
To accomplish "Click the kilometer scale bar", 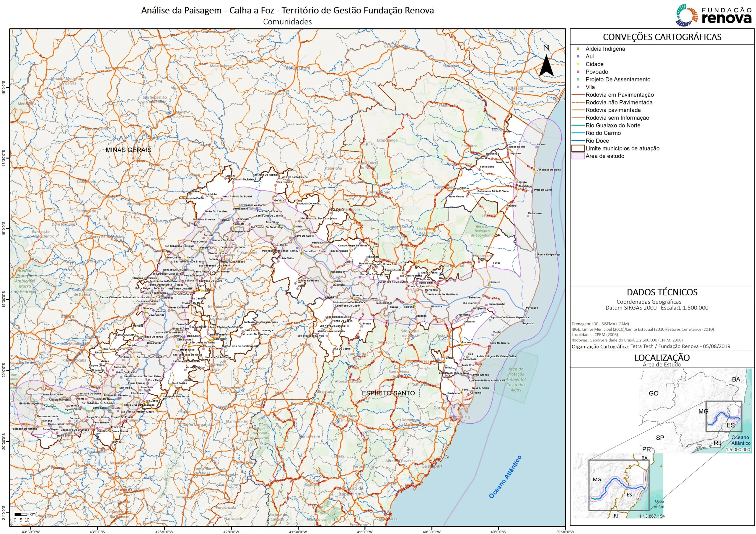I will pyautogui.click(x=21, y=514).
